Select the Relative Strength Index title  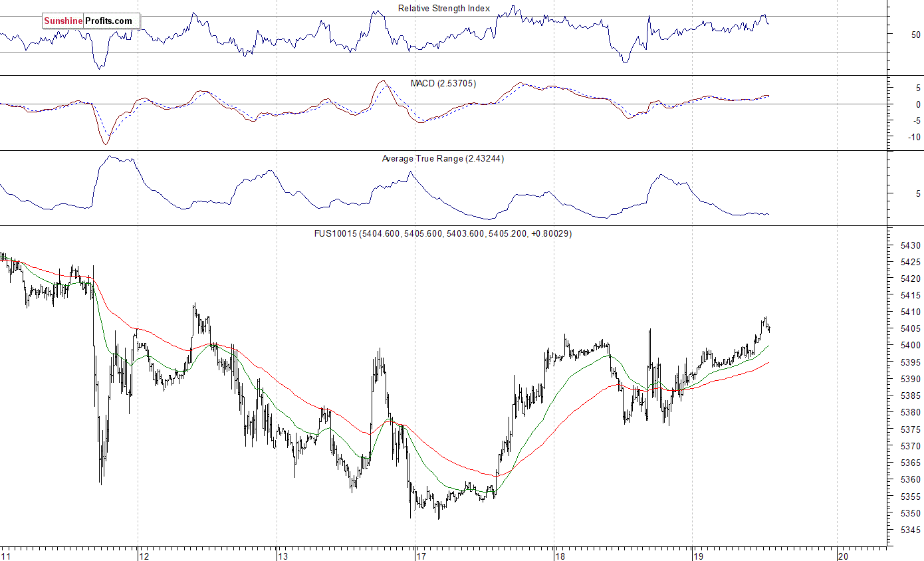point(444,9)
